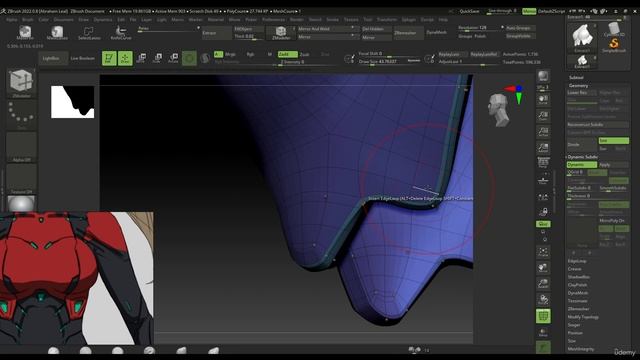640x360 pixels.
Task: Collapse the Geometry section header
Action: tap(578, 86)
